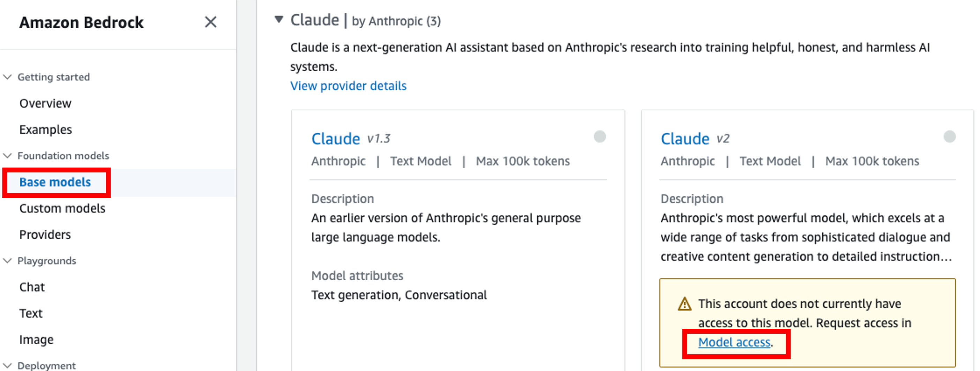Navigate to Providers
Screen dimensions: 980x371
pos(45,235)
